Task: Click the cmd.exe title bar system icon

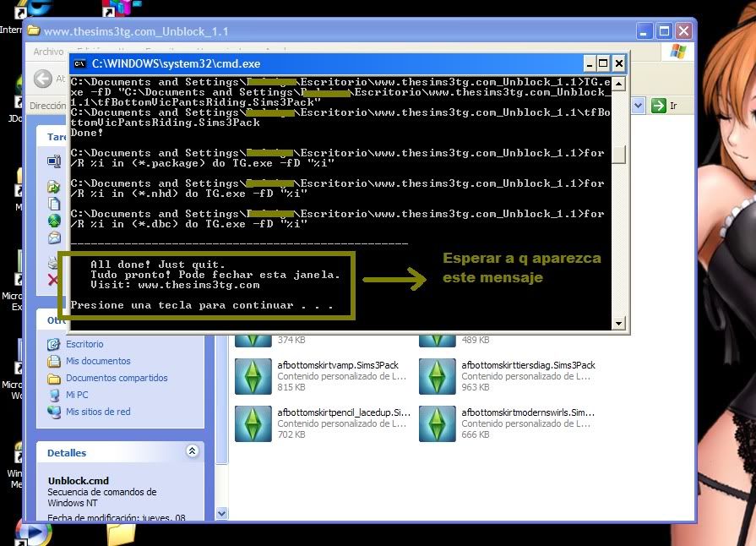Action: coord(80,63)
